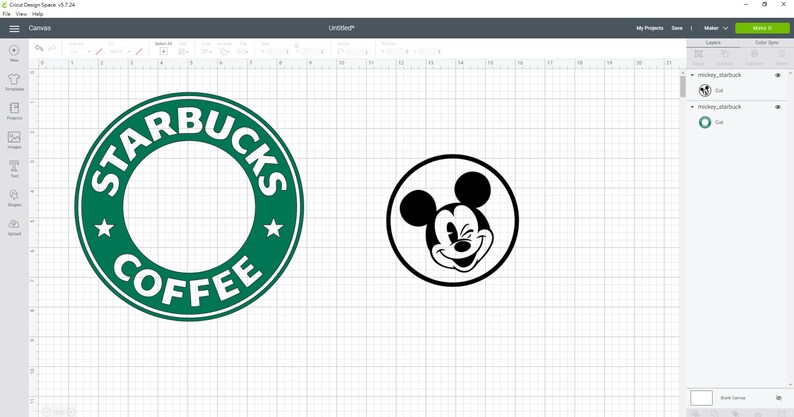
Task: Open the Templates panel
Action: (14, 82)
